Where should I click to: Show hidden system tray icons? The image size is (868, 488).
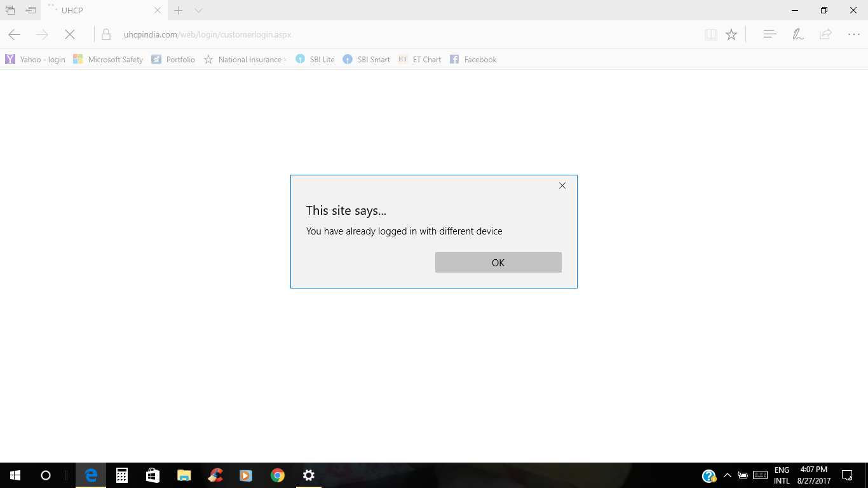(727, 475)
